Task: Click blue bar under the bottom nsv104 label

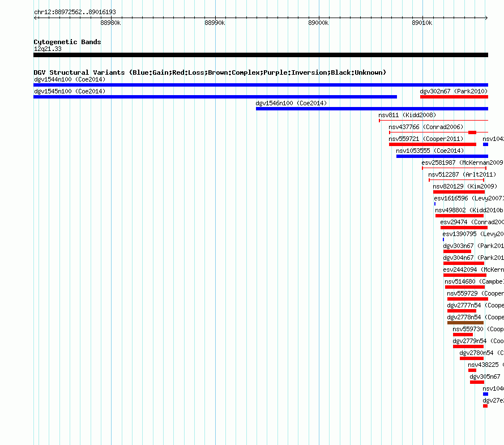Action: [x=485, y=394]
